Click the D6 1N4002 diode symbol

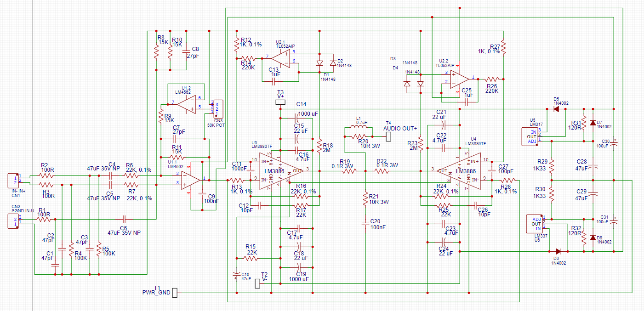point(558,251)
